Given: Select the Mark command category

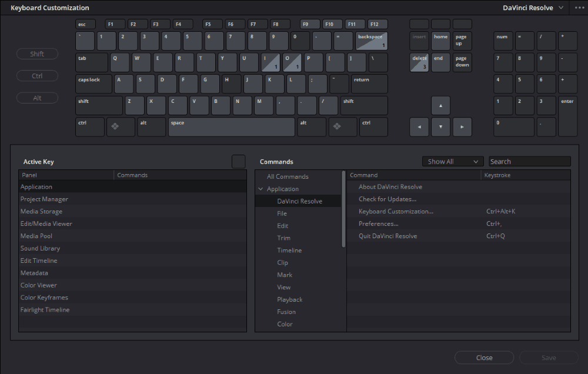Looking at the screenshot, I should tap(285, 275).
